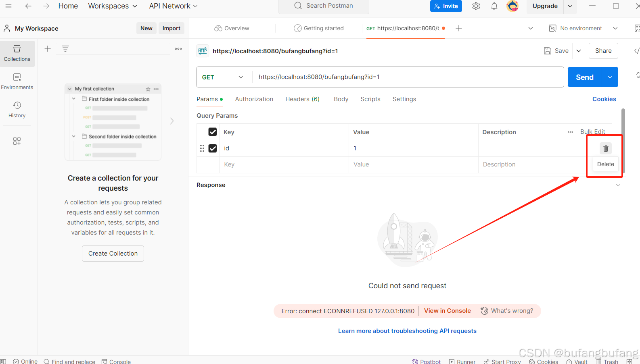The height and width of the screenshot is (364, 640).
Task: Open Console in the status bar
Action: 116,362
